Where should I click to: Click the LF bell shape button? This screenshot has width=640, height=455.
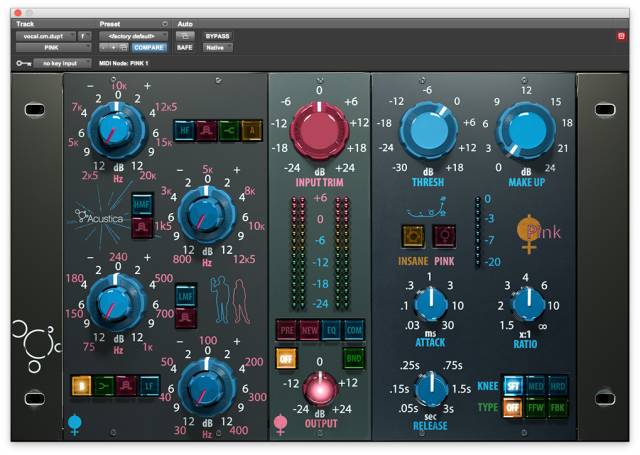(x=126, y=386)
